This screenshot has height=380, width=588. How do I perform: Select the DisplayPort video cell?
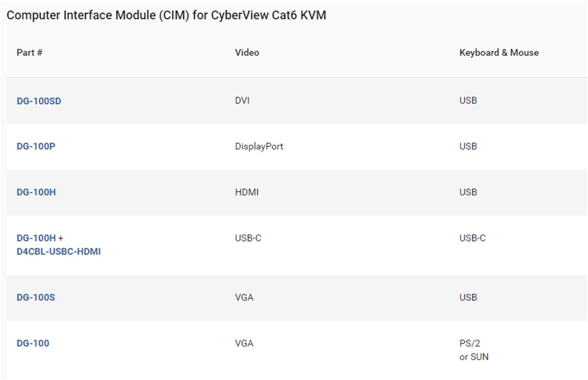[x=259, y=146]
